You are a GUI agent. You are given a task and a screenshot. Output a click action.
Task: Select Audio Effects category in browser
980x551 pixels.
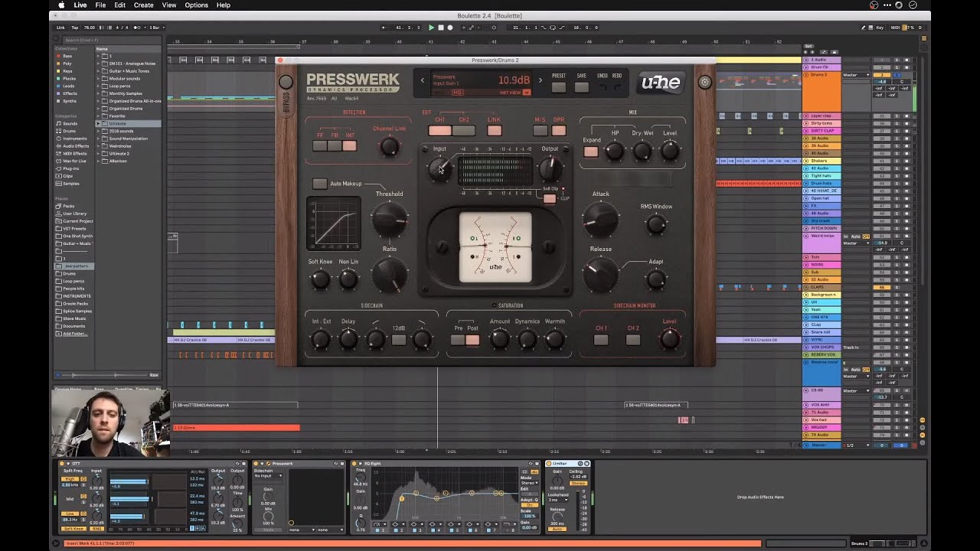click(76, 146)
